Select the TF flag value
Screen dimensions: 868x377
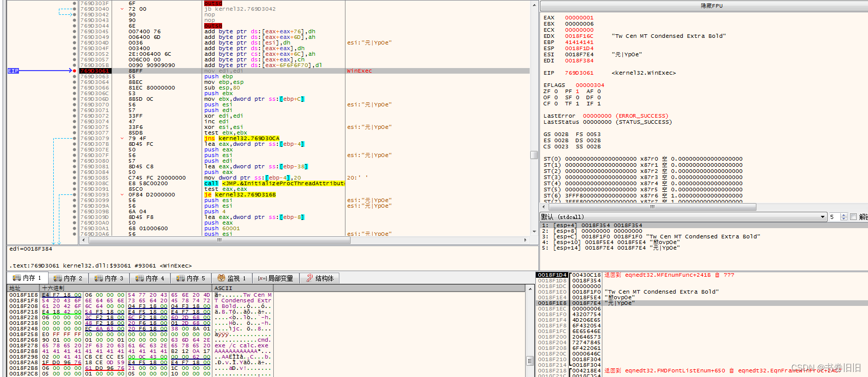coord(578,104)
